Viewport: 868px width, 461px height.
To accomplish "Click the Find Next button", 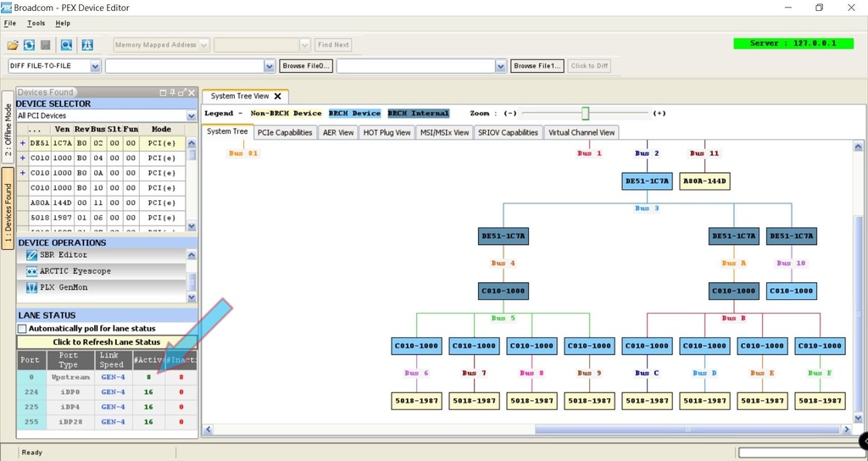I will [333, 45].
